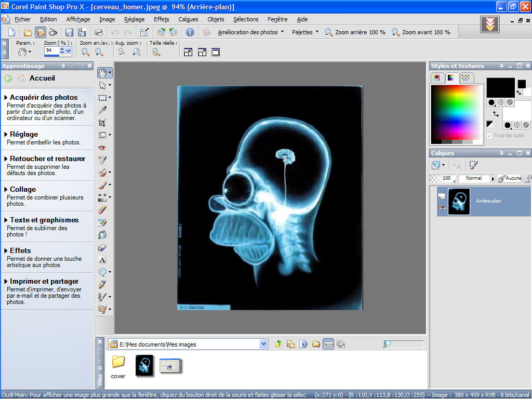Pick a color from the rainbow picker
This screenshot has height=399, width=532.
point(457,113)
